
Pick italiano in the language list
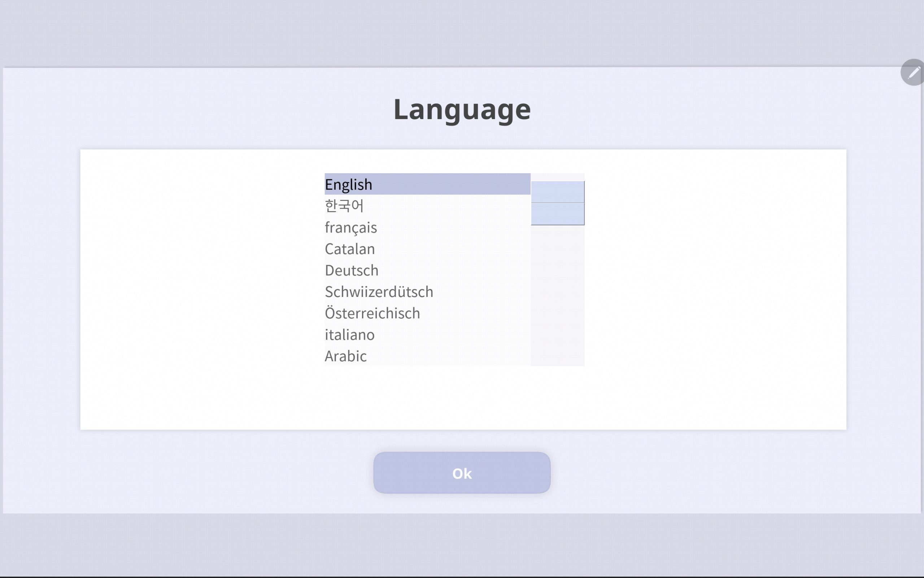pyautogui.click(x=349, y=334)
